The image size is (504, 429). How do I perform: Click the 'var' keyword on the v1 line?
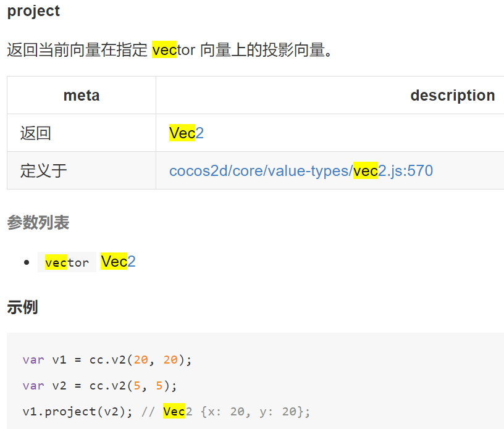(33, 360)
